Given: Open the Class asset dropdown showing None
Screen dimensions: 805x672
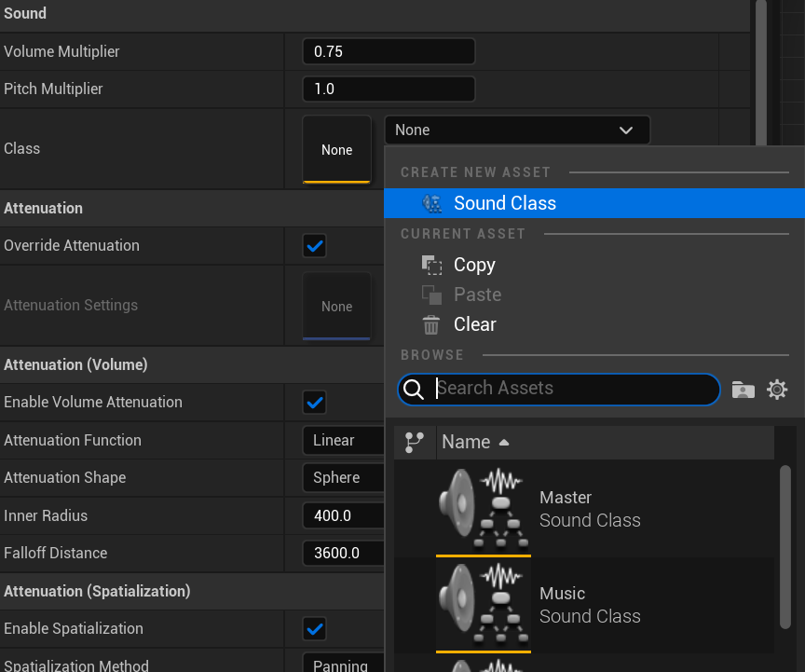Looking at the screenshot, I should 517,130.
